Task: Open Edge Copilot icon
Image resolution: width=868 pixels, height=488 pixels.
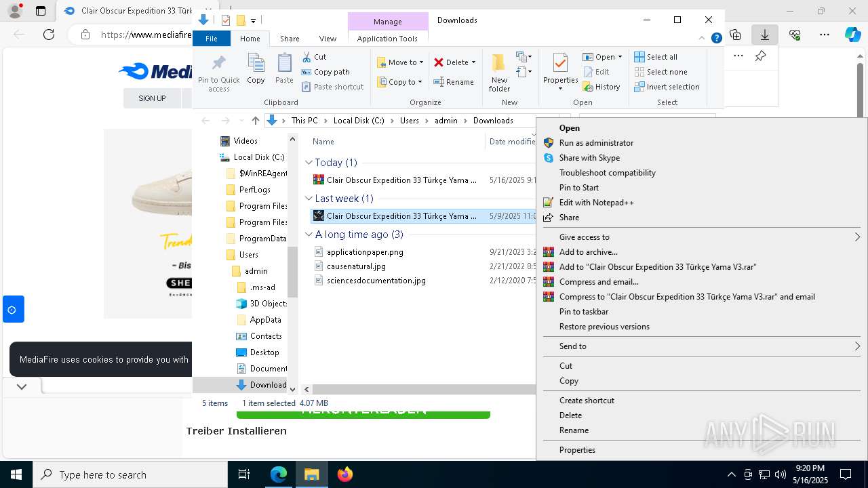Action: pos(853,35)
